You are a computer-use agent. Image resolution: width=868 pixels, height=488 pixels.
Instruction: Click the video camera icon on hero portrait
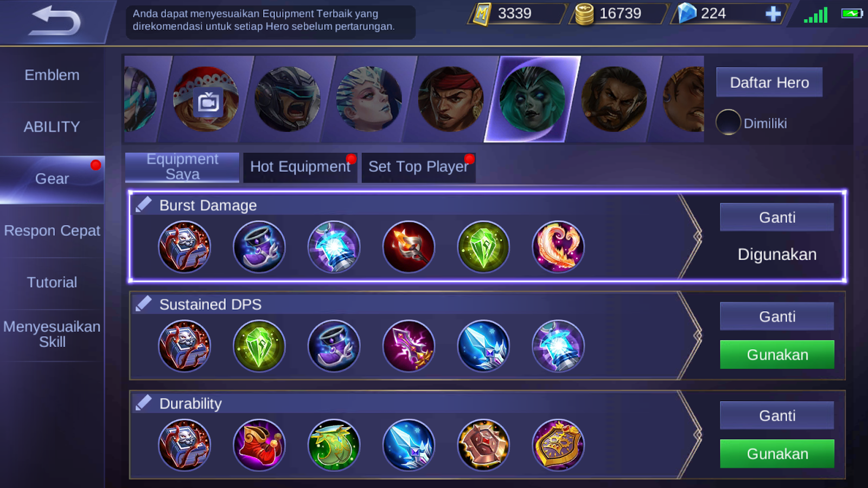pos(208,102)
